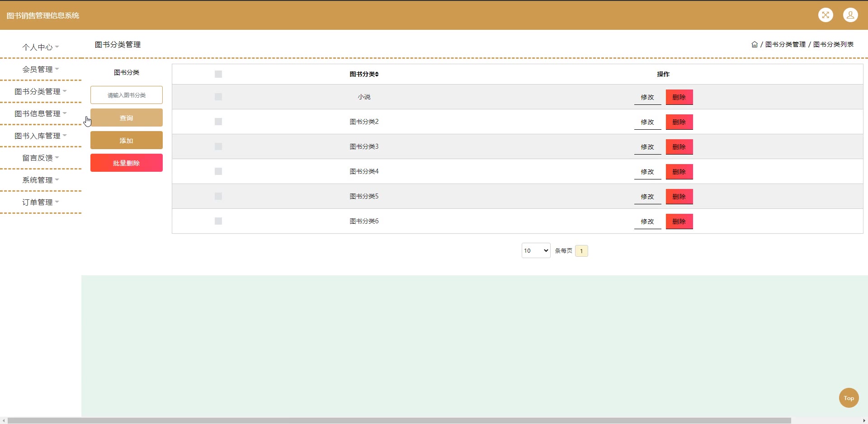Check the box for 小说 row
Viewport: 868px width, 424px height.
pos(218,97)
